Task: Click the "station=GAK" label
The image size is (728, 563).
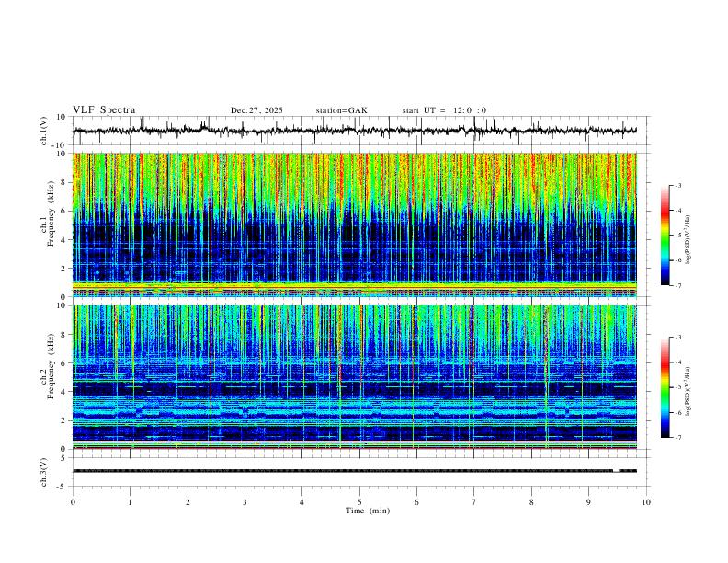Action: pyautogui.click(x=341, y=110)
